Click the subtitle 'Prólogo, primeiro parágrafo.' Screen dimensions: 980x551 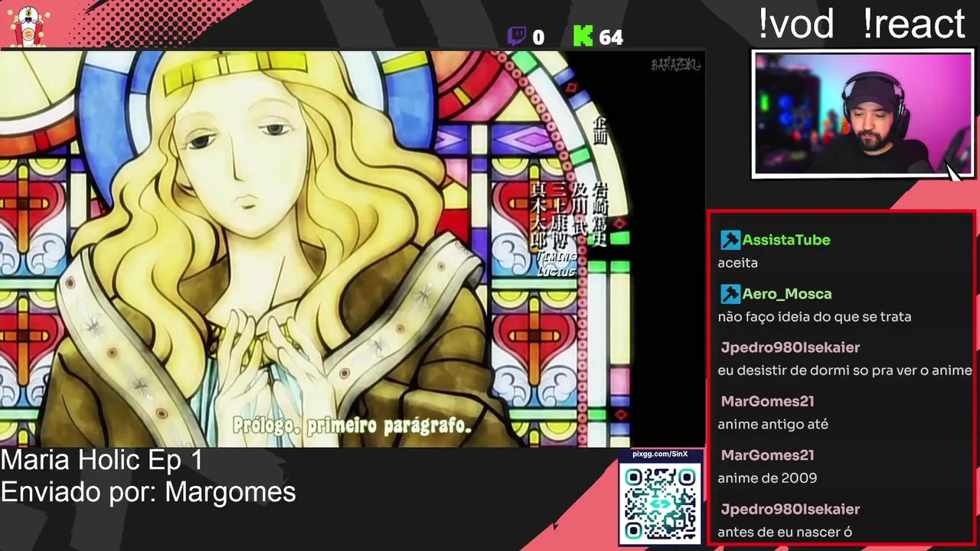click(352, 425)
